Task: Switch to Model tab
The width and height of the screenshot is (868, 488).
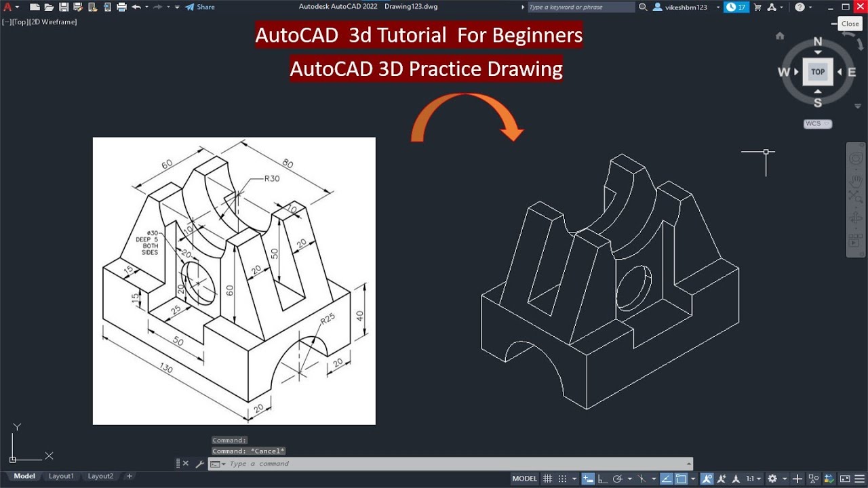Action: pyautogui.click(x=24, y=476)
